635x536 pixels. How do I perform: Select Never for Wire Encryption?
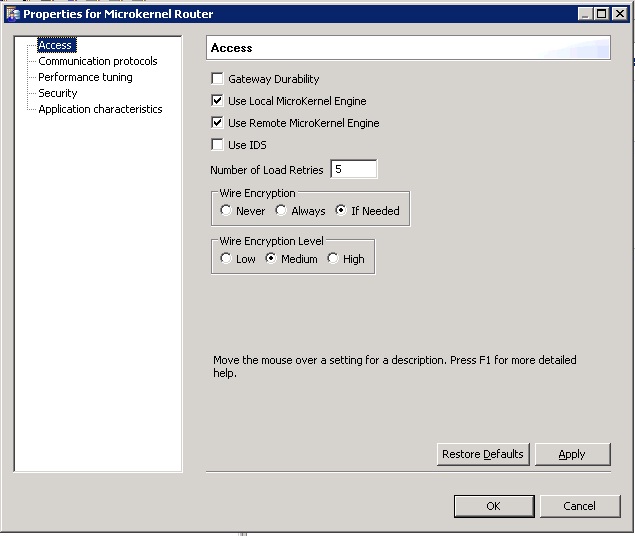click(x=226, y=210)
